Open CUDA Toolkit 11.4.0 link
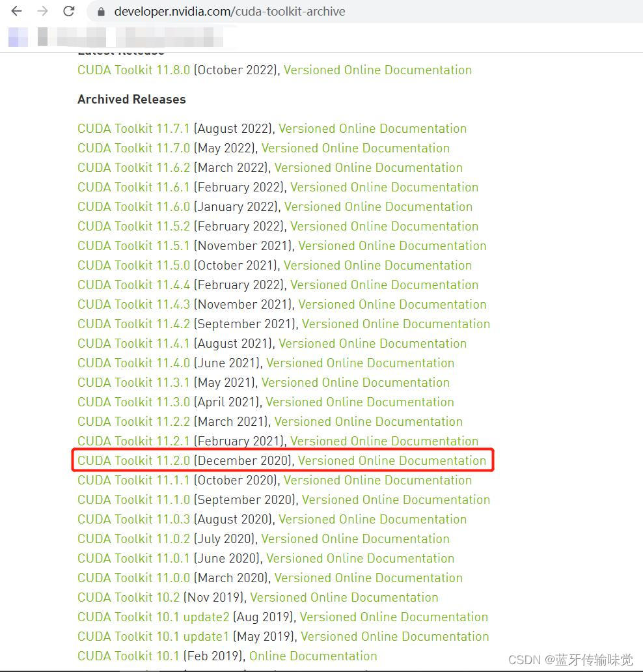643x672 pixels. pyautogui.click(x=133, y=363)
